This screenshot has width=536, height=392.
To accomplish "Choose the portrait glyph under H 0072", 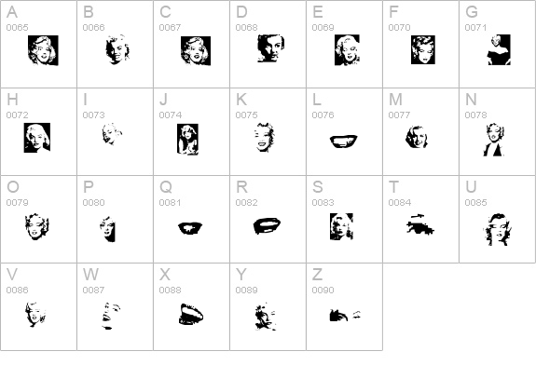I will click(37, 138).
